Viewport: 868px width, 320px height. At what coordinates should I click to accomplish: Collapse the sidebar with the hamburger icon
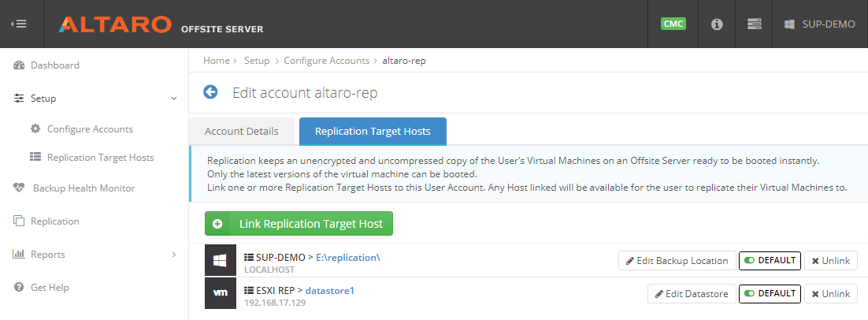click(19, 24)
